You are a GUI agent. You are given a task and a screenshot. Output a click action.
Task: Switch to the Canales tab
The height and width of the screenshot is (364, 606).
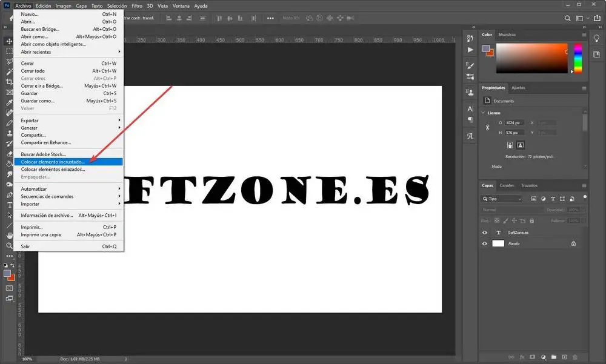click(x=507, y=185)
